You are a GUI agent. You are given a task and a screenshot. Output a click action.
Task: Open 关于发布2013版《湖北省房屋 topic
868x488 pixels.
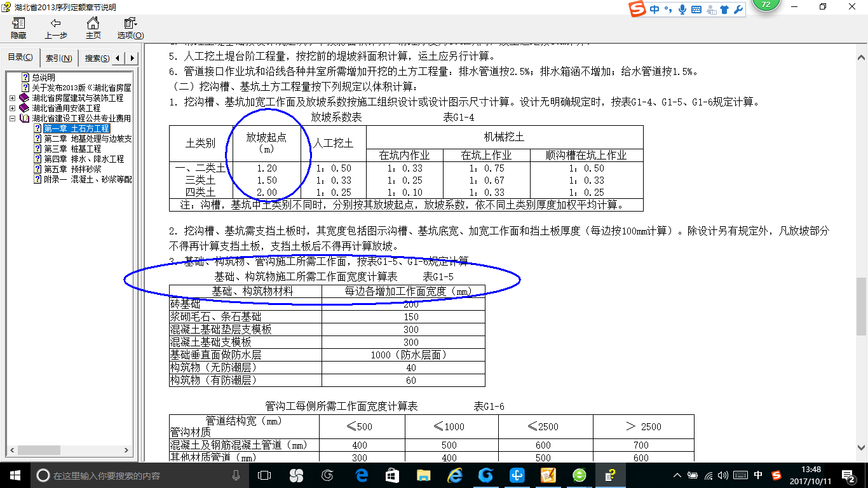[x=81, y=88]
